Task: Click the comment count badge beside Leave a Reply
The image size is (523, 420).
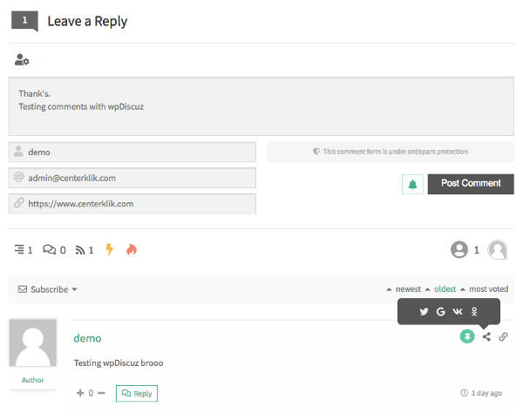Action: [24, 21]
